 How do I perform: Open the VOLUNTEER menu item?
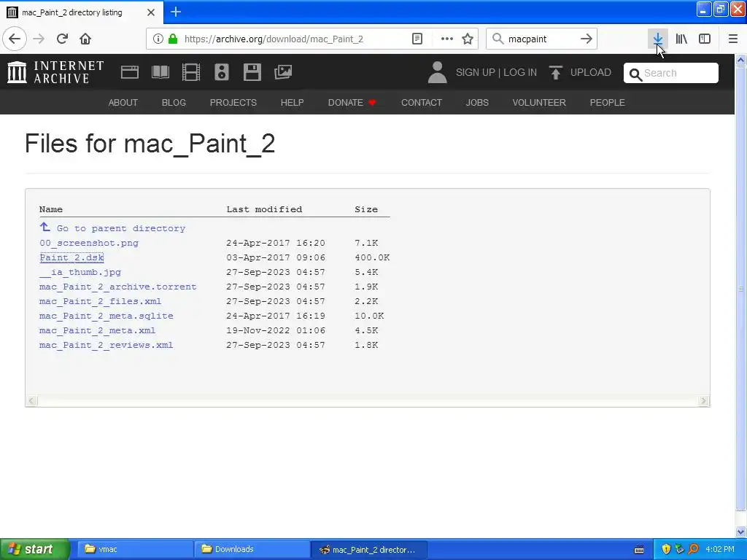[x=539, y=102]
